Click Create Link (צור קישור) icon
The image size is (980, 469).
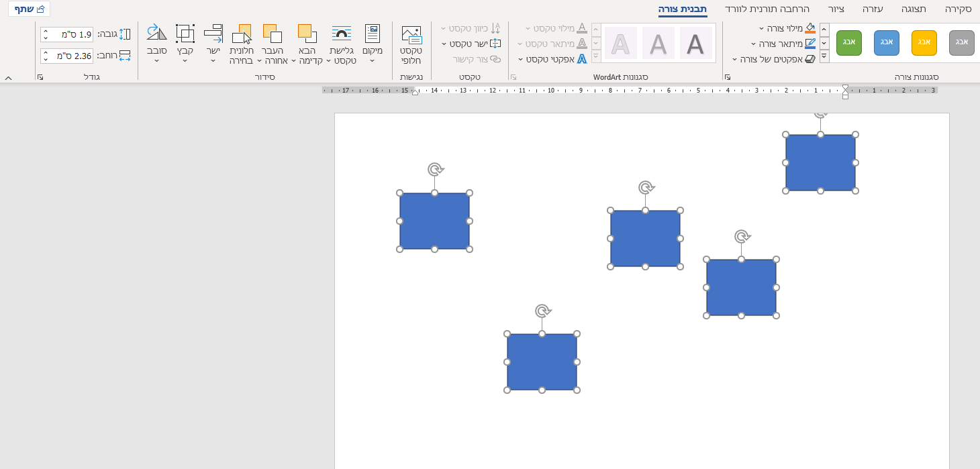(495, 59)
